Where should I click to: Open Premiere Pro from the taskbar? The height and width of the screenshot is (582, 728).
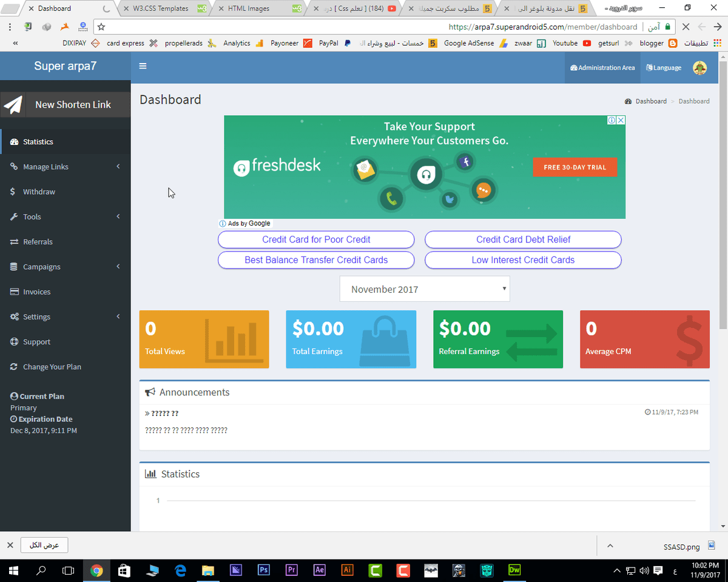tap(291, 570)
